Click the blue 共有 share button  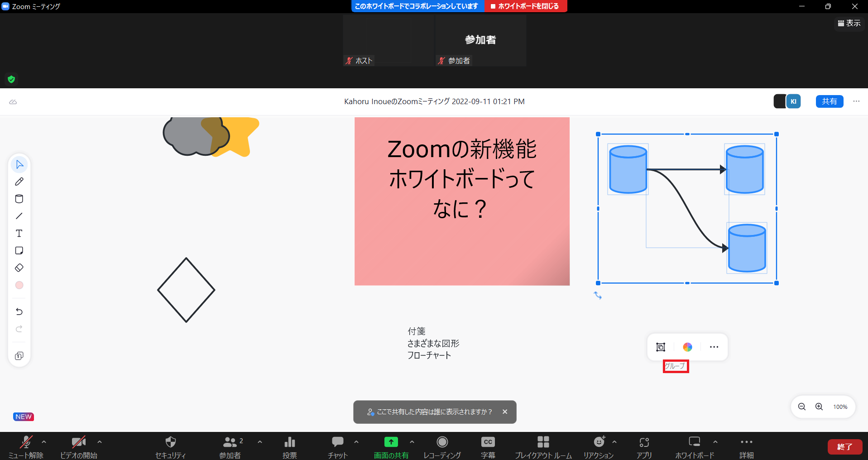[x=829, y=101]
